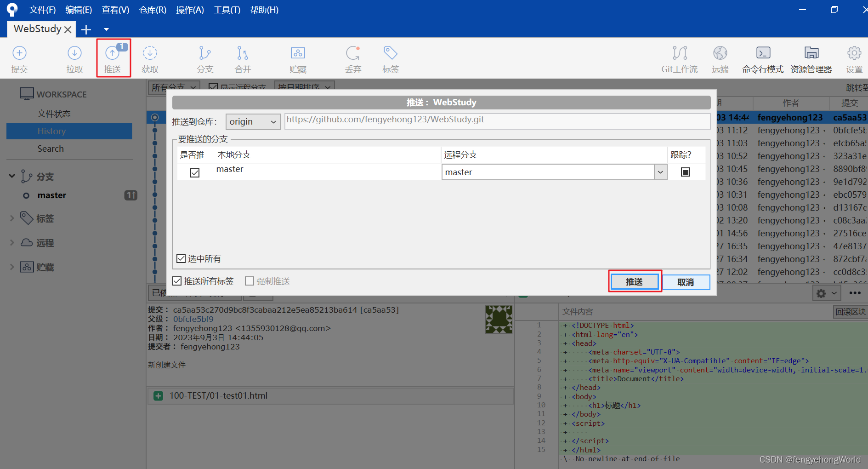Open the 查看(V) menu

(x=115, y=10)
